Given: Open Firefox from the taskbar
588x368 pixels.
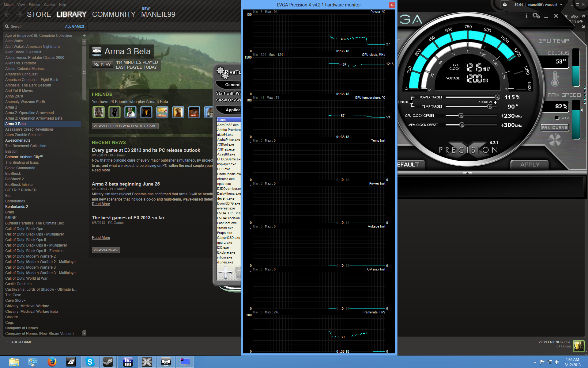Looking at the screenshot, I should click(52, 362).
